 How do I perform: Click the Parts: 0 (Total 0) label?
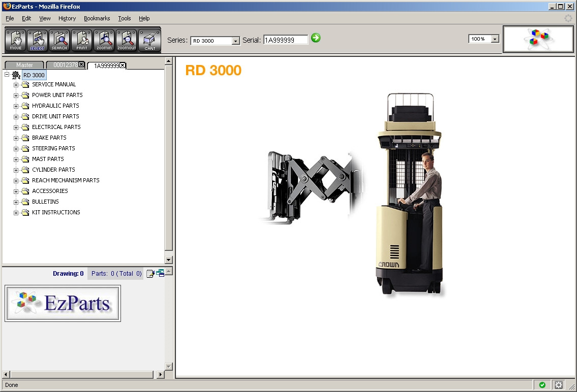(x=116, y=273)
